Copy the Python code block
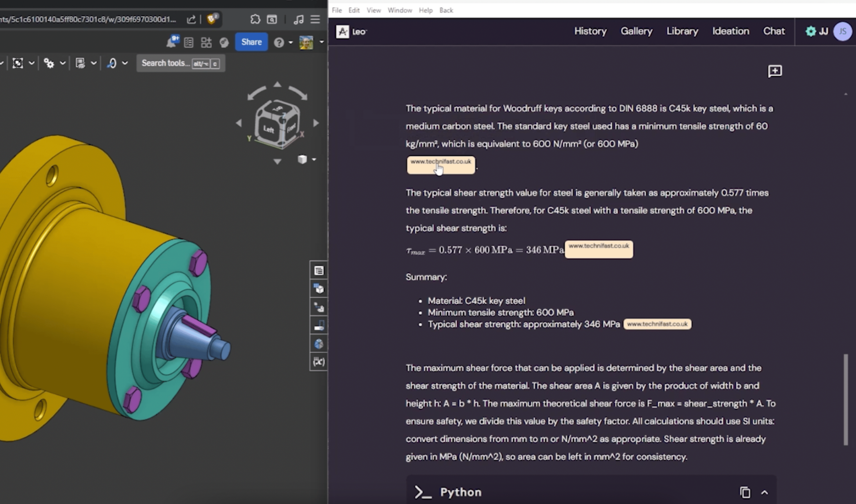This screenshot has width=856, height=504. click(745, 493)
